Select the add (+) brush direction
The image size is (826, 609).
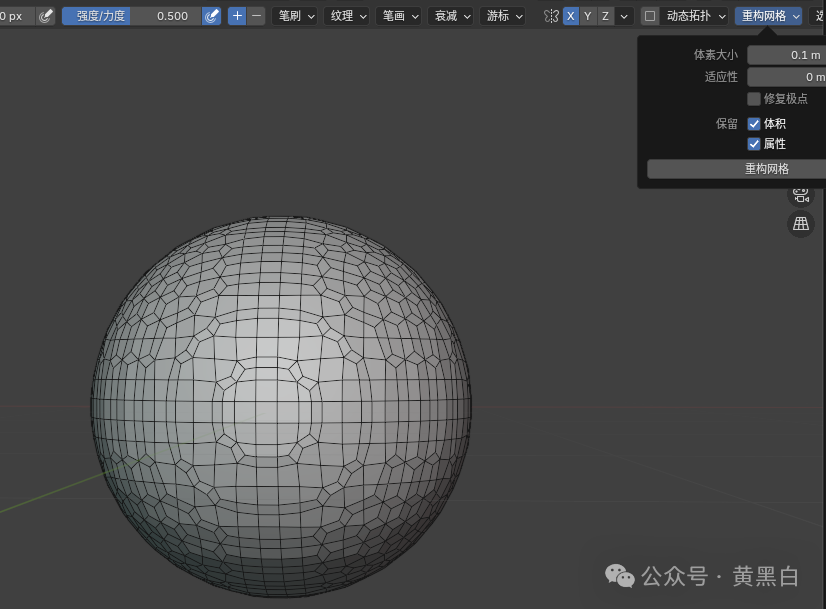click(237, 16)
